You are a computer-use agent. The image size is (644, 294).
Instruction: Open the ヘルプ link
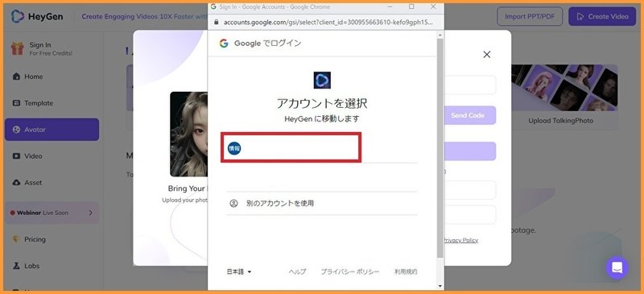tap(297, 271)
